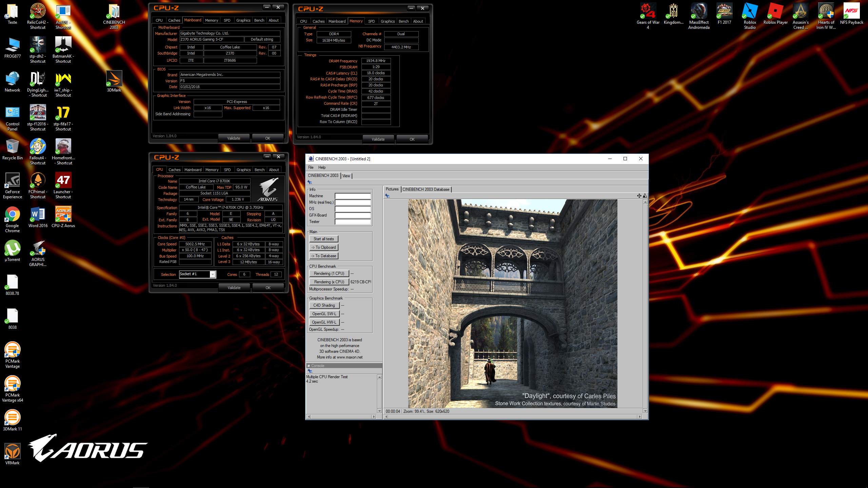Click the fit-to-view arrows icon above the render

tap(639, 196)
